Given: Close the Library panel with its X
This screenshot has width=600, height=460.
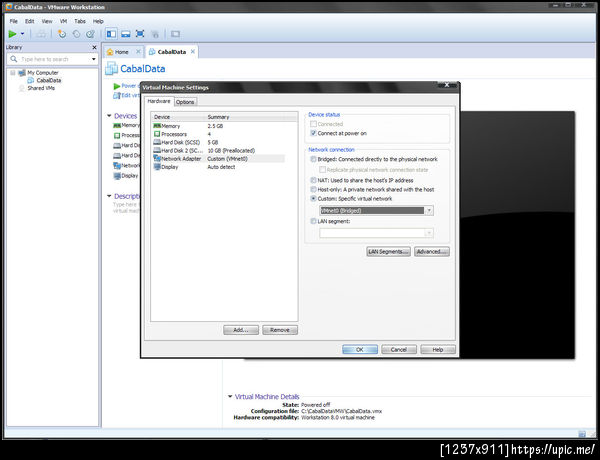Looking at the screenshot, I should pyautogui.click(x=95, y=47).
